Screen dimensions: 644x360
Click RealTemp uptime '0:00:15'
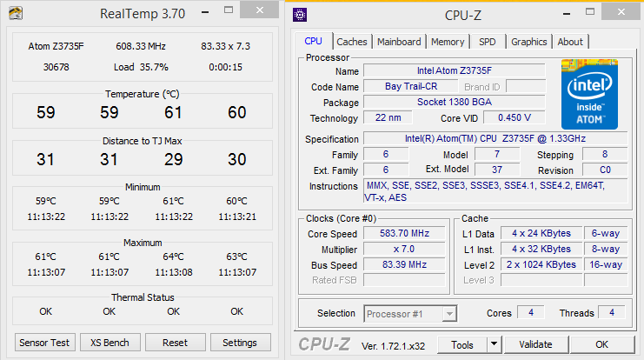225,67
